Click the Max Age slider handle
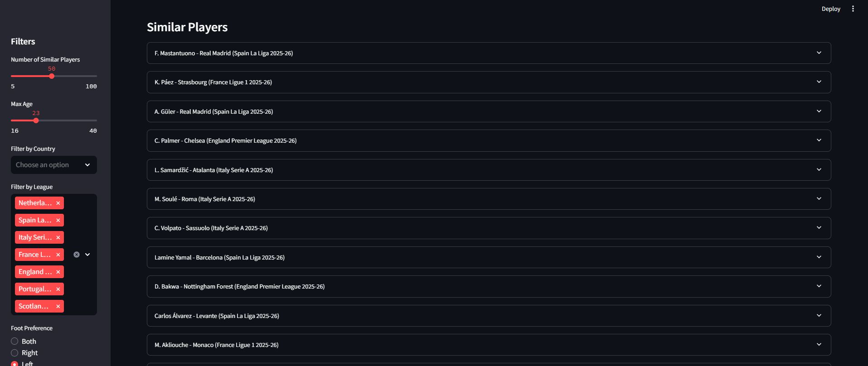Screen dimensions: 868x366 click(36, 120)
